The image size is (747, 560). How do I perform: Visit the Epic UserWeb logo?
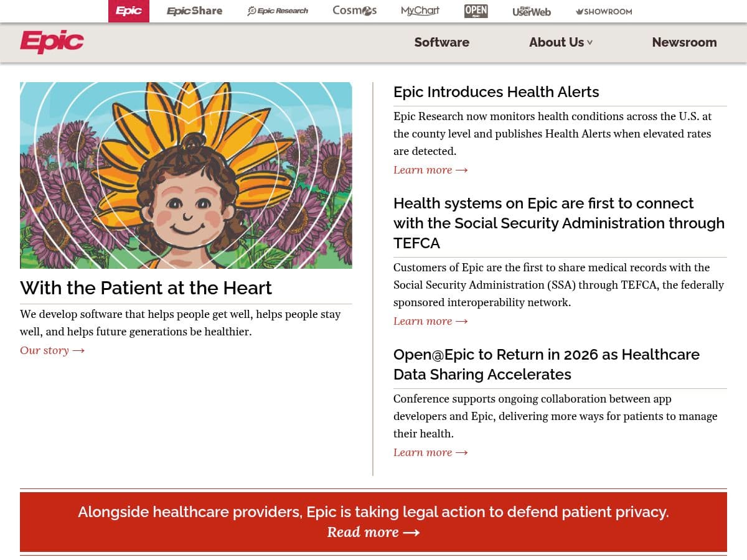532,11
